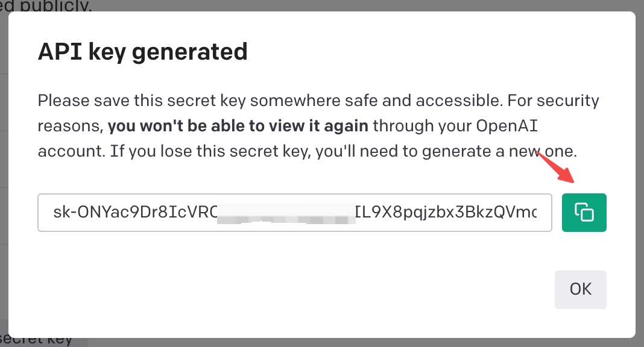This screenshot has height=347, width=644.
Task: Confirm the dialog with the OK button
Action: pyautogui.click(x=580, y=290)
